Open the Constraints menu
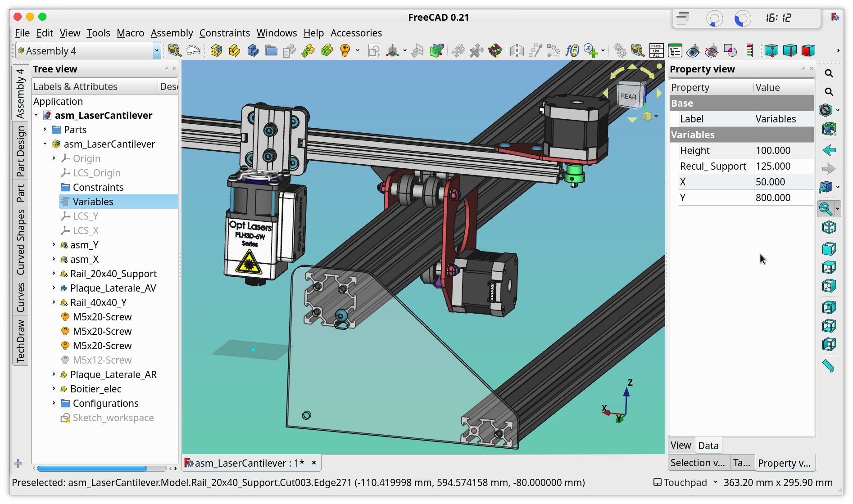 point(224,33)
